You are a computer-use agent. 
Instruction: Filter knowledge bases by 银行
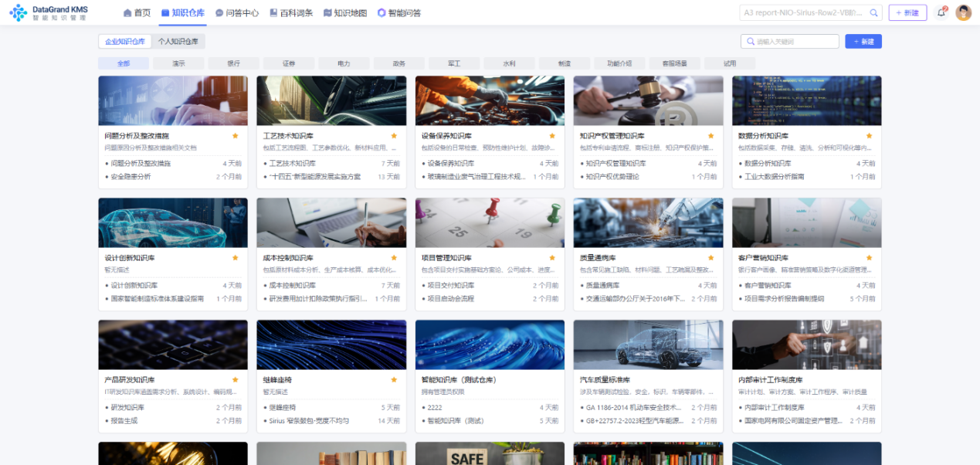pyautogui.click(x=233, y=63)
